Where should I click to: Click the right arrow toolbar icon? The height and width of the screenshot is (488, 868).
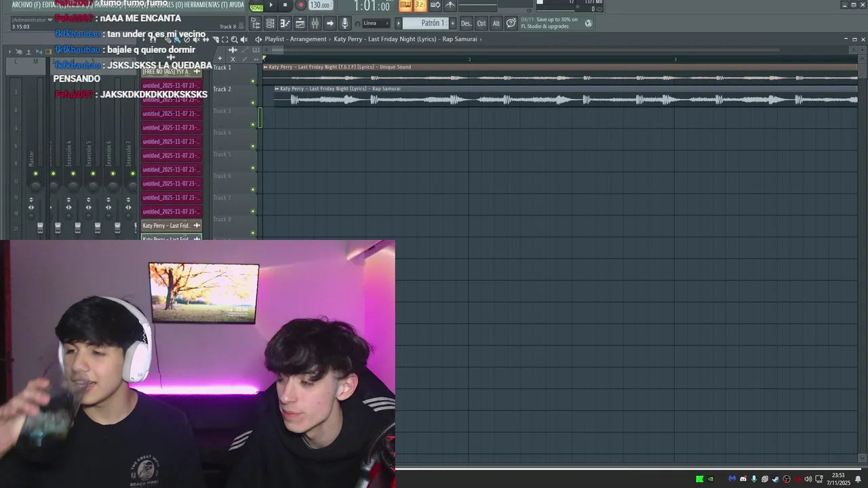330,23
